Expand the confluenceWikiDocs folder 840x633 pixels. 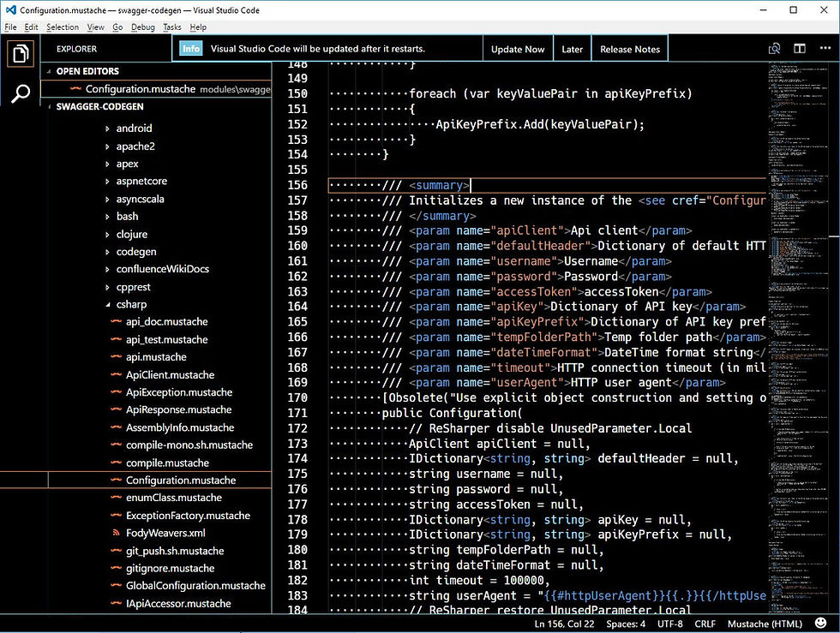pos(107,269)
